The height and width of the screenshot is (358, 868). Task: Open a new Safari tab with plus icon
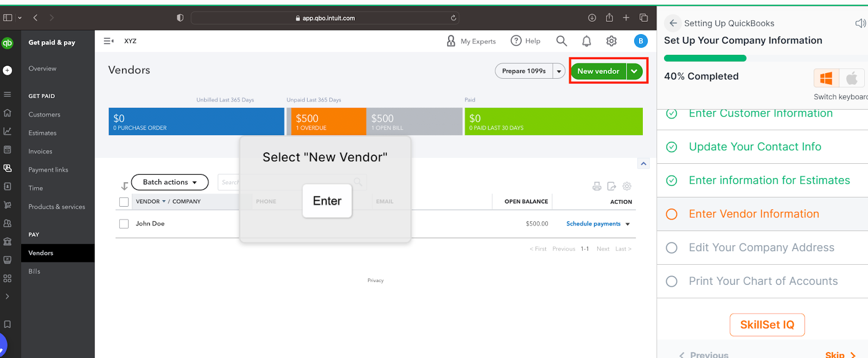click(x=626, y=18)
